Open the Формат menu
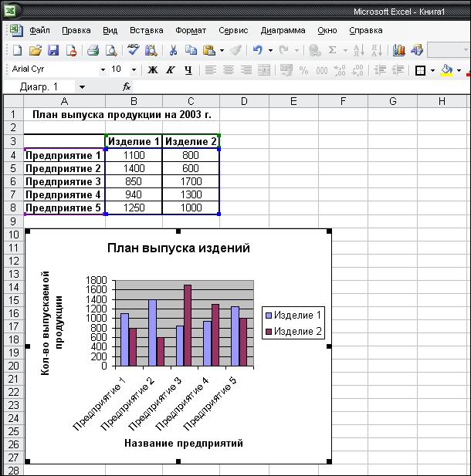Image resolution: width=471 pixels, height=476 pixels. point(191,30)
